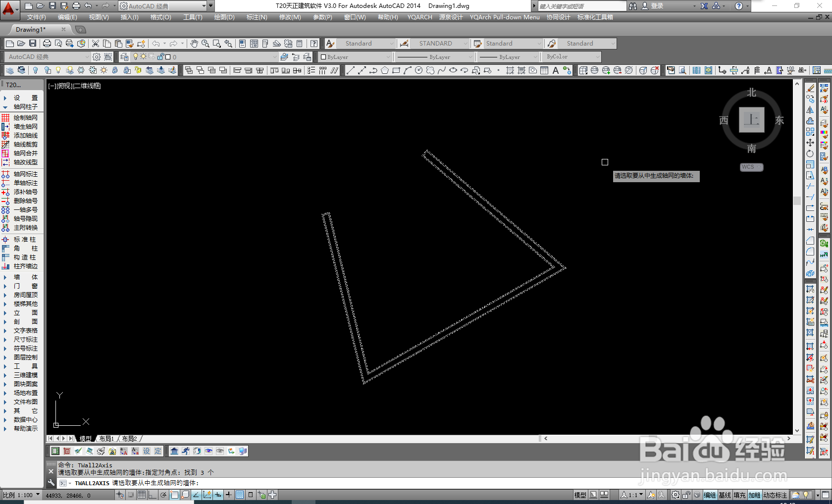Click the Plot (printer) icon
This screenshot has width=832, height=504.
coord(47,44)
